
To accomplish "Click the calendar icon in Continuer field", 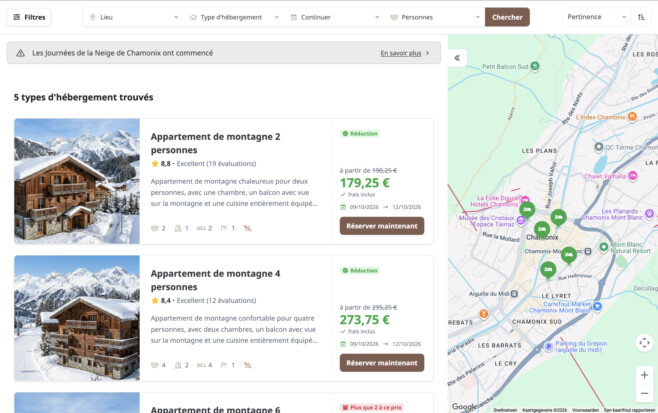I will pyautogui.click(x=294, y=17).
